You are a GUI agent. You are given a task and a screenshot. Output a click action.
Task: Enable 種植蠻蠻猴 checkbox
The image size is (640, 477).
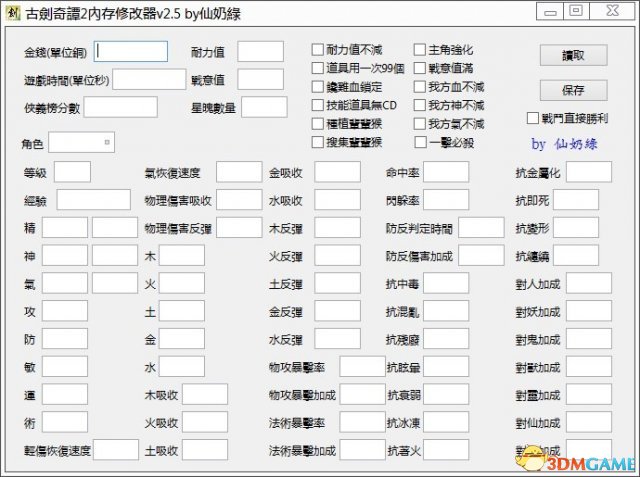[x=317, y=124]
